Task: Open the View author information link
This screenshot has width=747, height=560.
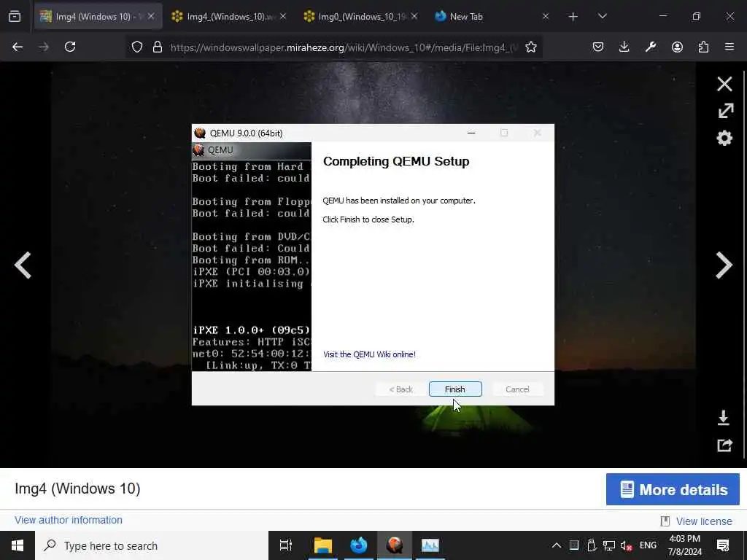Action: click(x=69, y=520)
